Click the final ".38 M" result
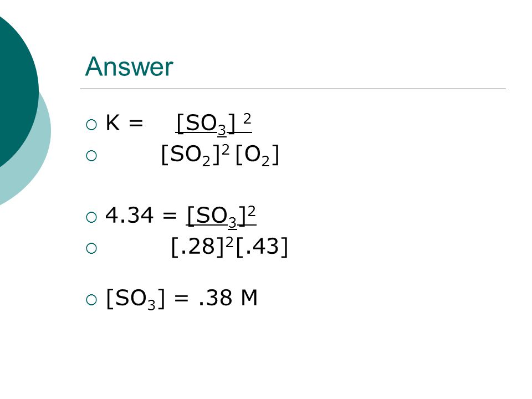The image size is (532, 399). [x=228, y=298]
